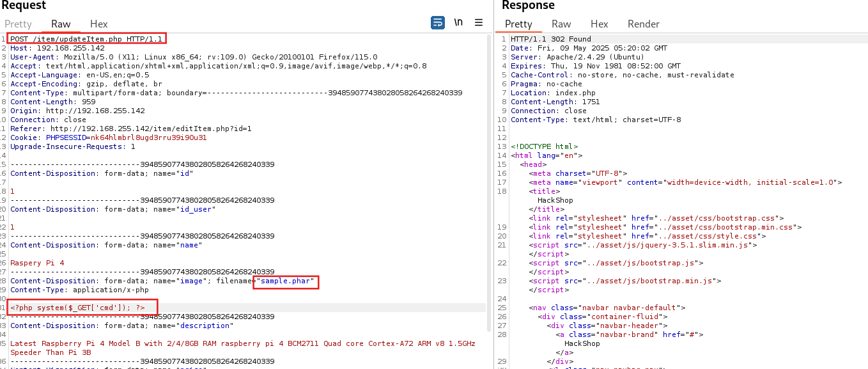Click Connection: close in the Response pane
The image size is (868, 369).
pyautogui.click(x=548, y=111)
